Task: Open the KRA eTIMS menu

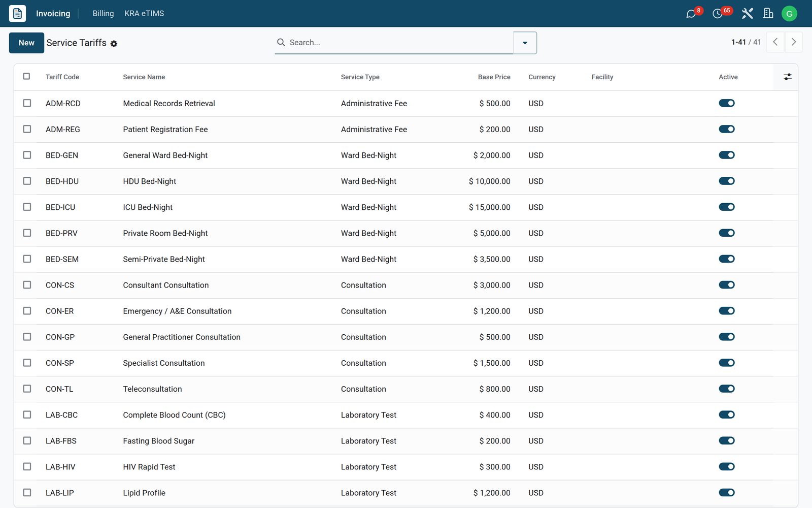Action: [144, 14]
